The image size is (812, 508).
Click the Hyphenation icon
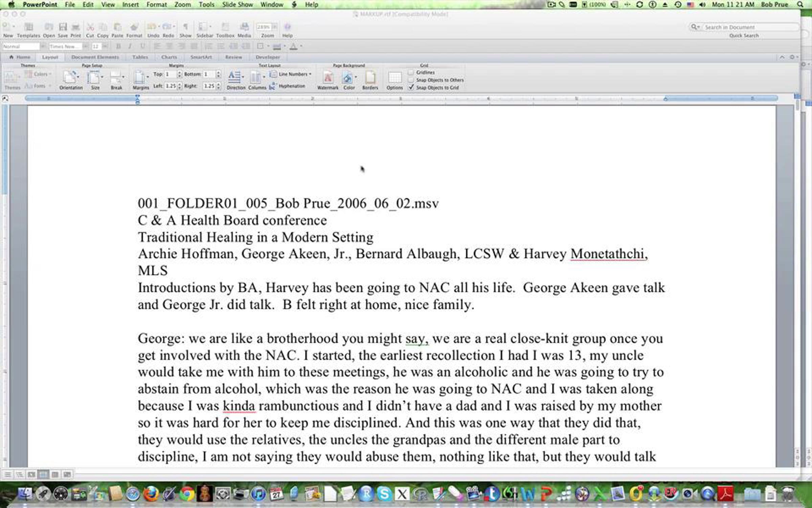pyautogui.click(x=273, y=86)
